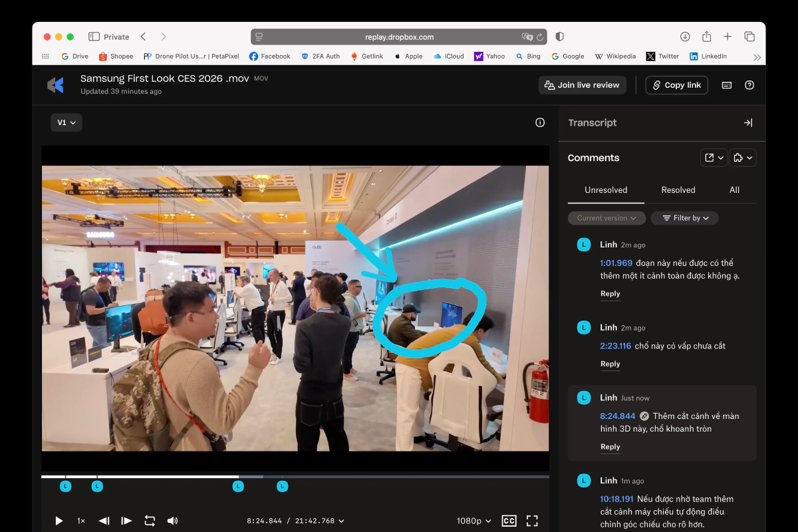Toggle loop playback mode

pyautogui.click(x=150, y=521)
